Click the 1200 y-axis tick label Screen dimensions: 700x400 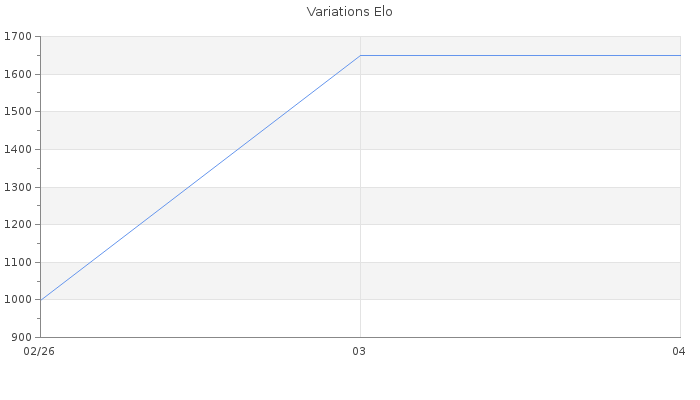19,224
